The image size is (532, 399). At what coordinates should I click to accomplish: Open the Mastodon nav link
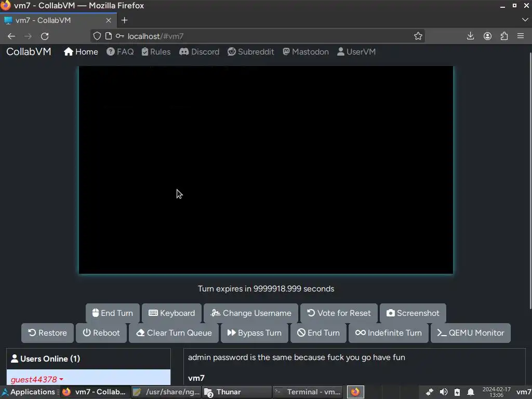[x=305, y=51]
